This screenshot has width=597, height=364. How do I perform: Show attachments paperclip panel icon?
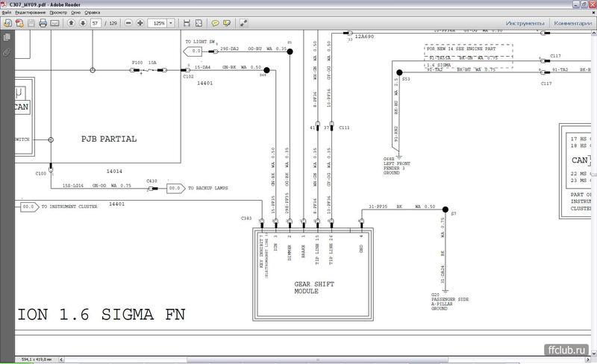tap(7, 52)
